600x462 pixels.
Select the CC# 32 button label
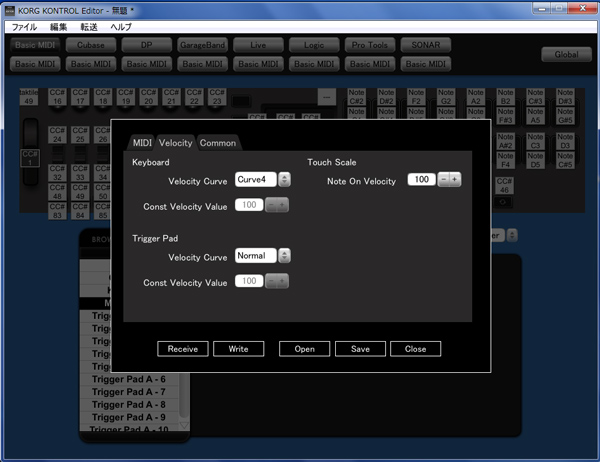57,173
